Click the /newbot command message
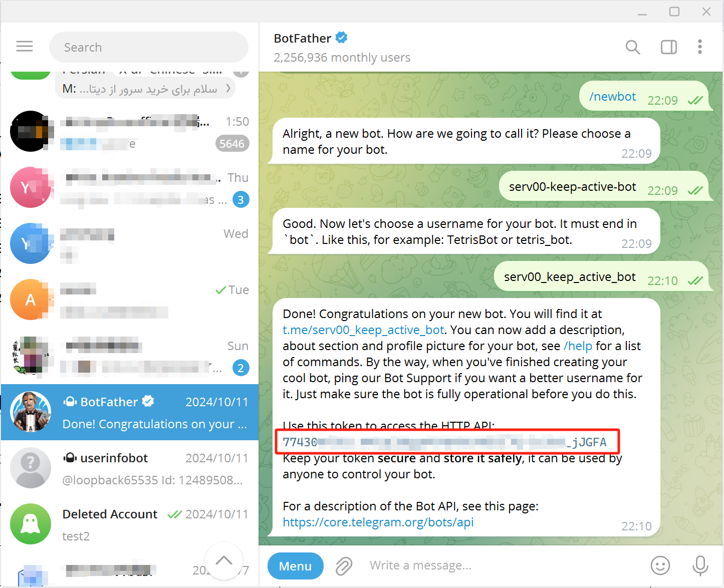Image resolution: width=724 pixels, height=588 pixels. point(612,97)
